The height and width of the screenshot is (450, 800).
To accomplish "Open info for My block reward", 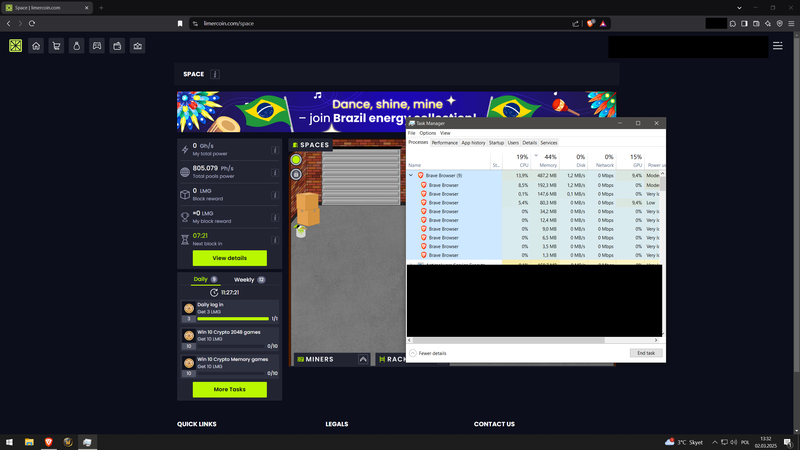I will (x=274, y=217).
